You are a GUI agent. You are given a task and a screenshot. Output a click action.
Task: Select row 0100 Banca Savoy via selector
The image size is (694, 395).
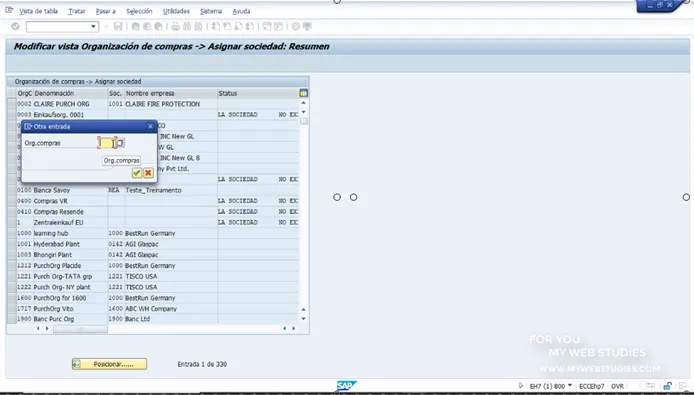(x=12, y=190)
